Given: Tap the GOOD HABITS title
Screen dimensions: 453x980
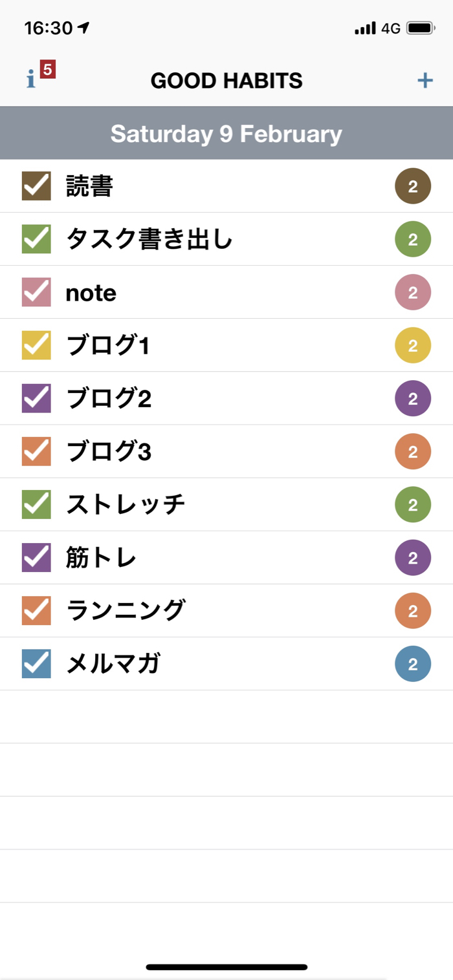Looking at the screenshot, I should [226, 81].
